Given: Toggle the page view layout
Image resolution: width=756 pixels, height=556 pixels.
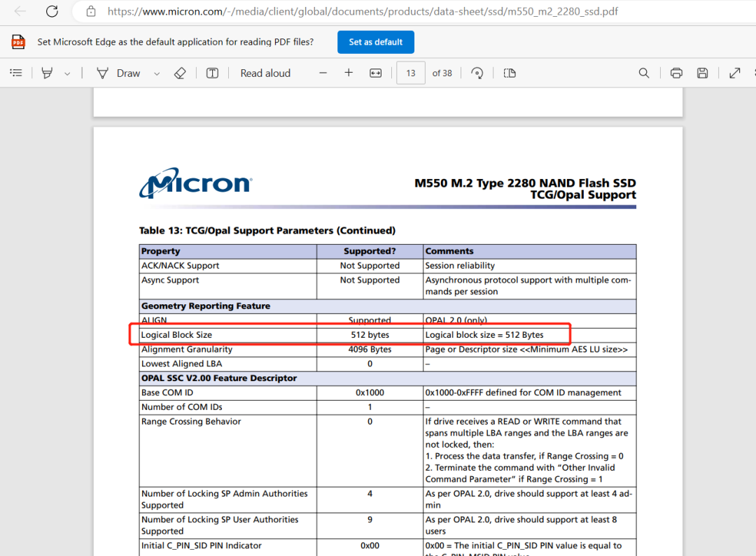Looking at the screenshot, I should [509, 73].
